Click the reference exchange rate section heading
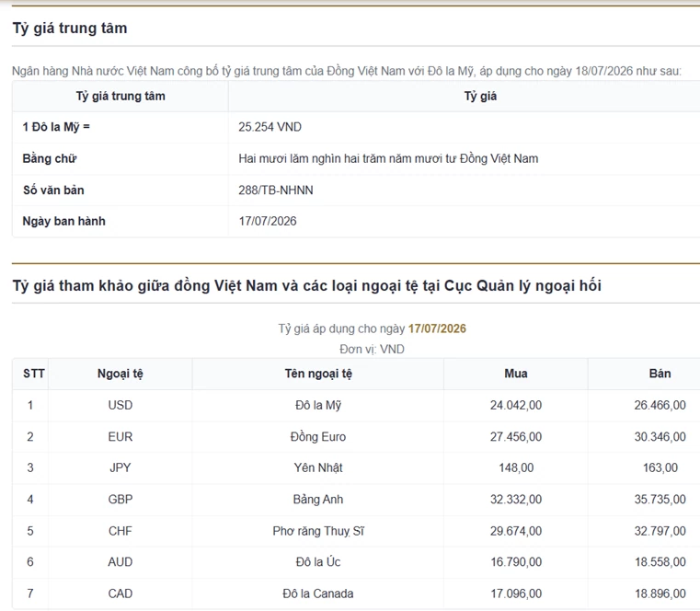 point(306,286)
